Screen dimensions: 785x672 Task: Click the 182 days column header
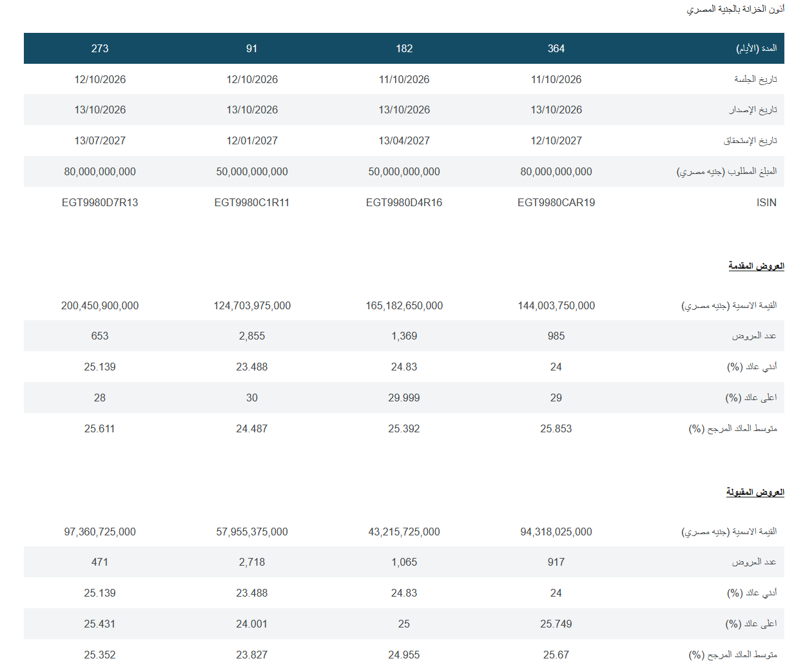(404, 48)
